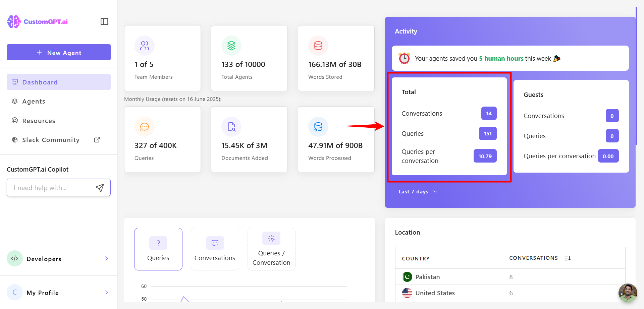Expand My Profile chevron
The height and width of the screenshot is (309, 644).
tap(107, 292)
